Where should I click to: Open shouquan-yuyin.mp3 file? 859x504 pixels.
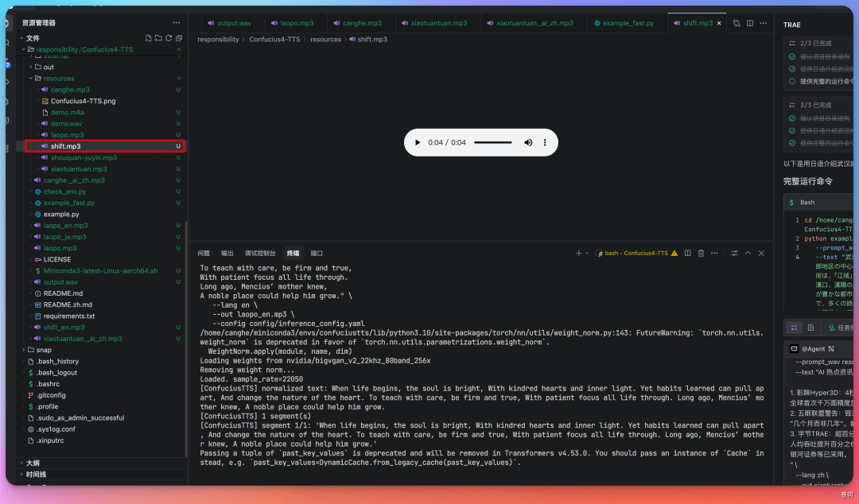(84, 157)
